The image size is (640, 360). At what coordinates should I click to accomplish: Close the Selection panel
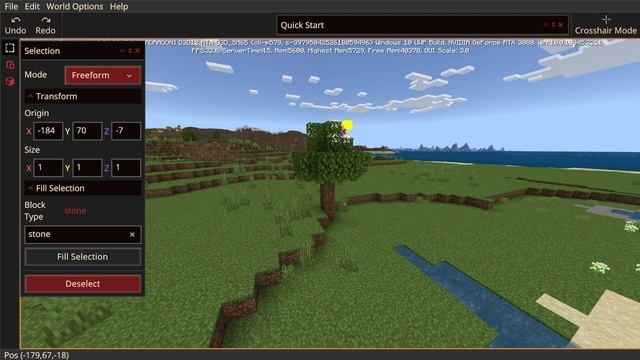(x=138, y=51)
